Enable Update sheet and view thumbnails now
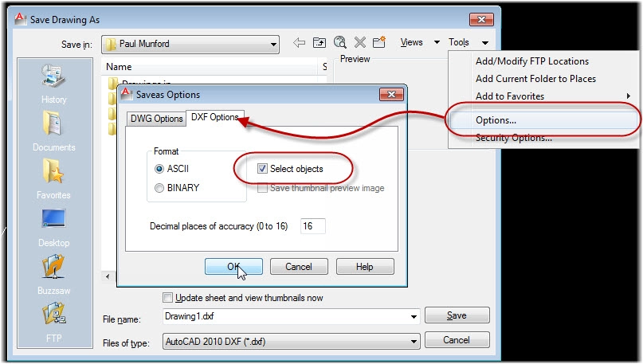 167,298
